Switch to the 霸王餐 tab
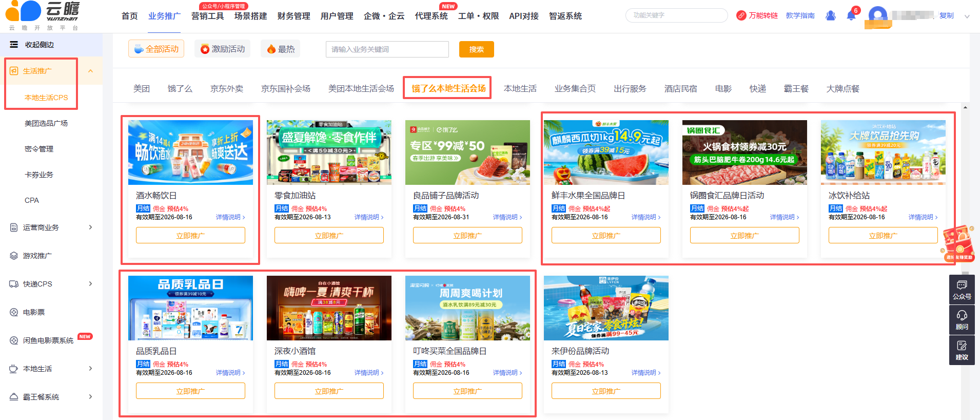The width and height of the screenshot is (980, 420). click(x=796, y=88)
